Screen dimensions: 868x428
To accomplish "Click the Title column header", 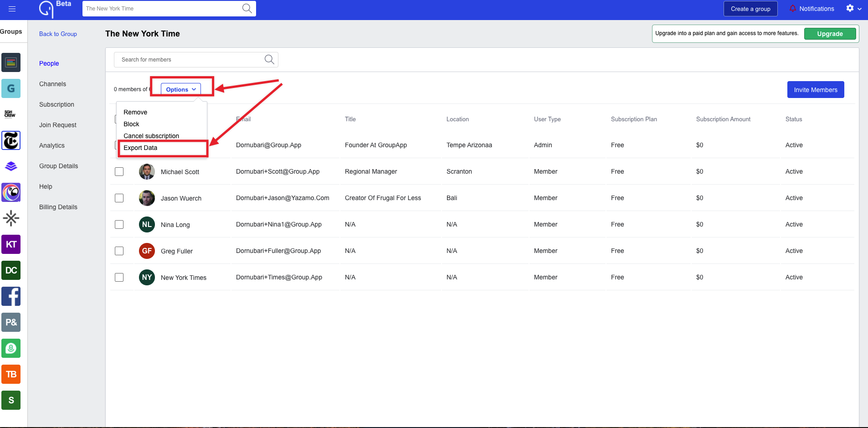I will pos(350,119).
